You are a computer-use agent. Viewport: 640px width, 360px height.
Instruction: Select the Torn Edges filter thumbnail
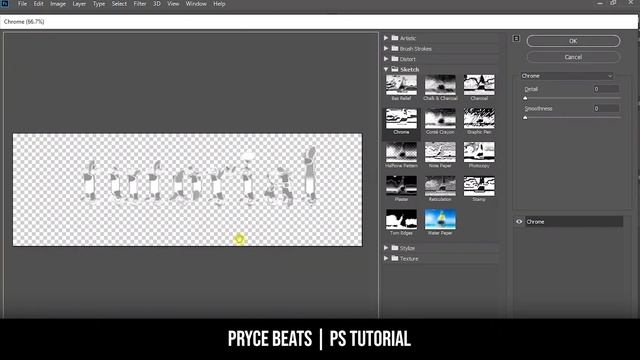point(401,219)
